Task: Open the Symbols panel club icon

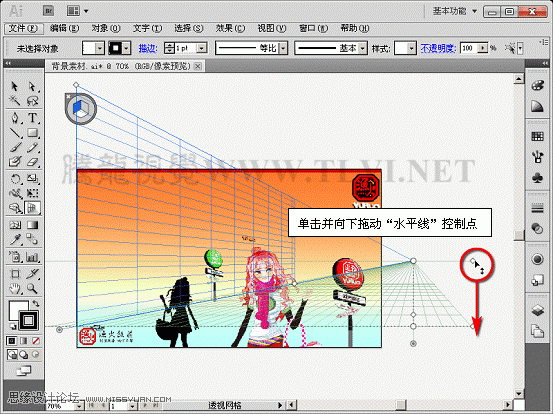Action: [x=537, y=178]
